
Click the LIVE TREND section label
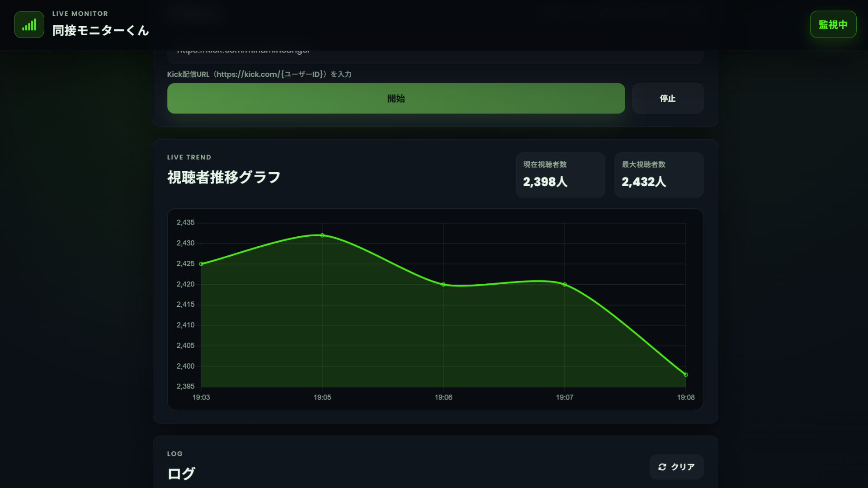[x=189, y=157]
